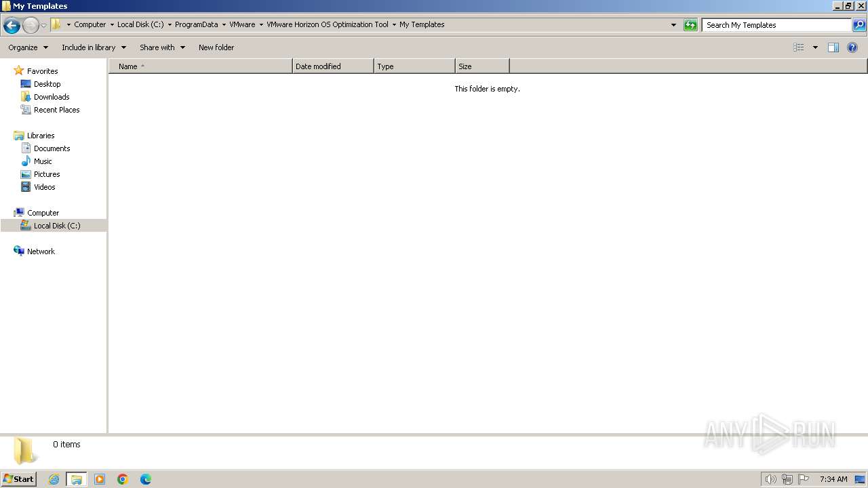
Task: Click the Show desktop tray icon
Action: (860, 479)
